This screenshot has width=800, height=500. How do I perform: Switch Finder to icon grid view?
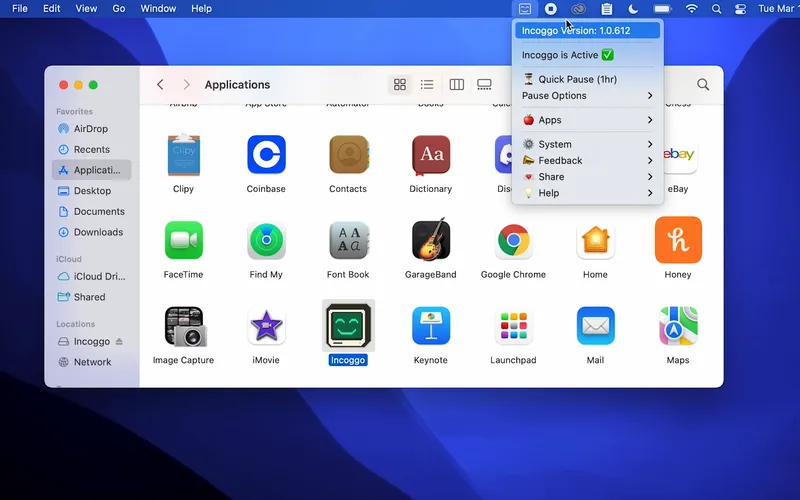coord(400,85)
